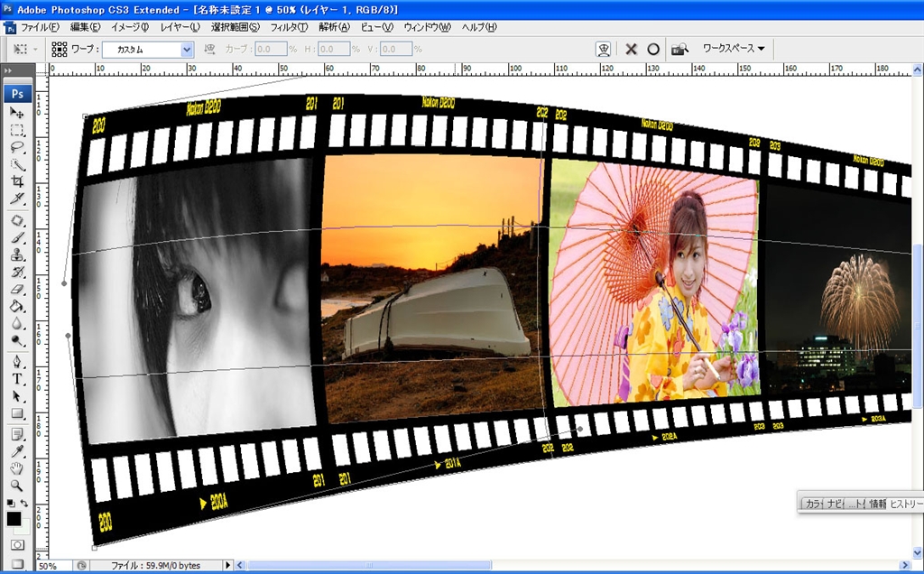Open the フィルタ menu
Image resolution: width=924 pixels, height=574 pixels.
pyautogui.click(x=289, y=27)
